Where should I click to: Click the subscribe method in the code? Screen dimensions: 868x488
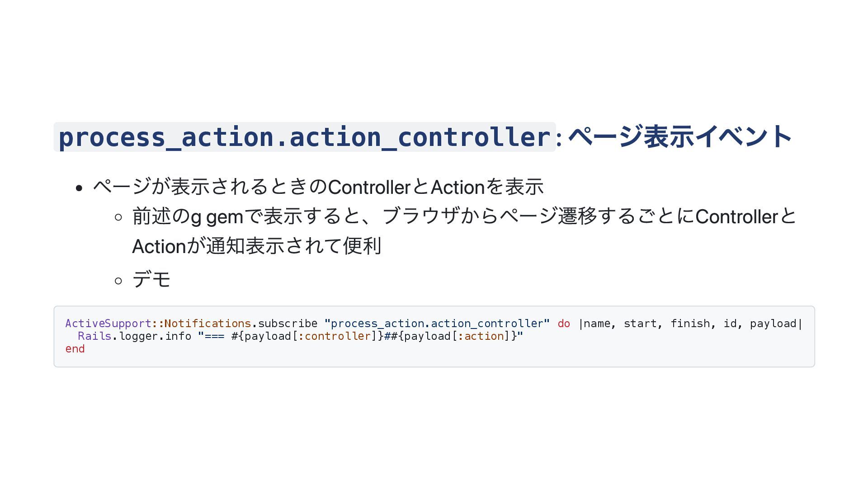click(x=288, y=324)
